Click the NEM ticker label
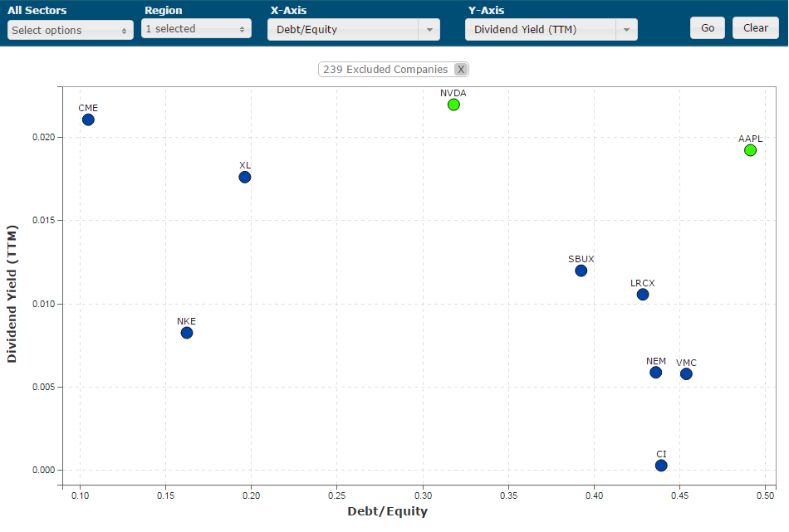Image resolution: width=789 pixels, height=532 pixels. (656, 361)
